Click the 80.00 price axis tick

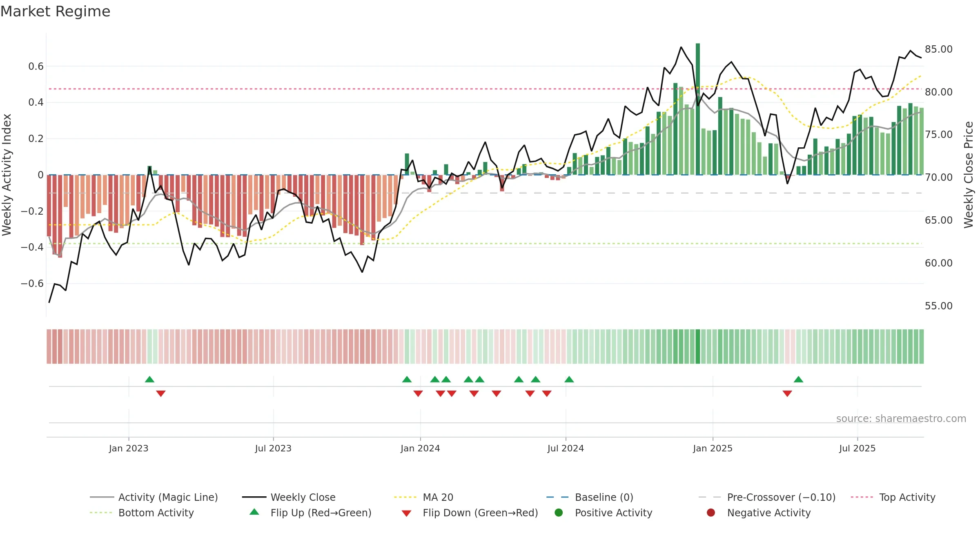939,92
